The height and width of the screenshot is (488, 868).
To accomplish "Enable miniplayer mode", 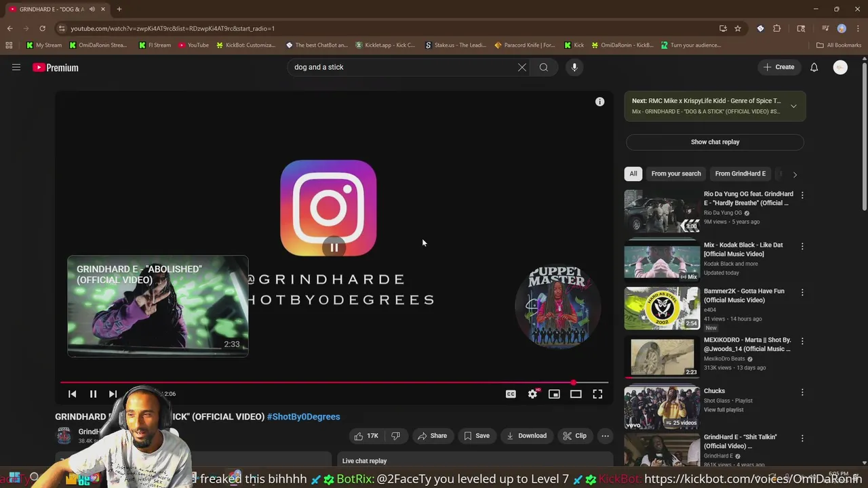I will click(554, 394).
